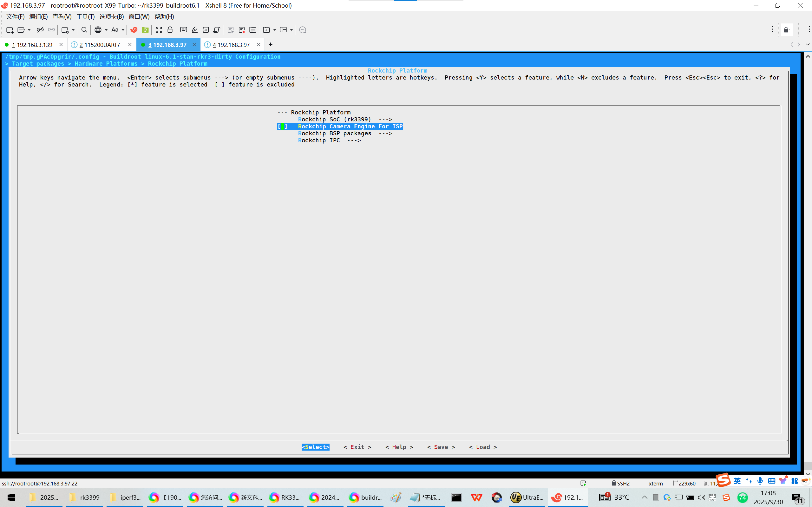Open the virtual keyboard icon
This screenshot has height=507, width=812.
(183, 30)
